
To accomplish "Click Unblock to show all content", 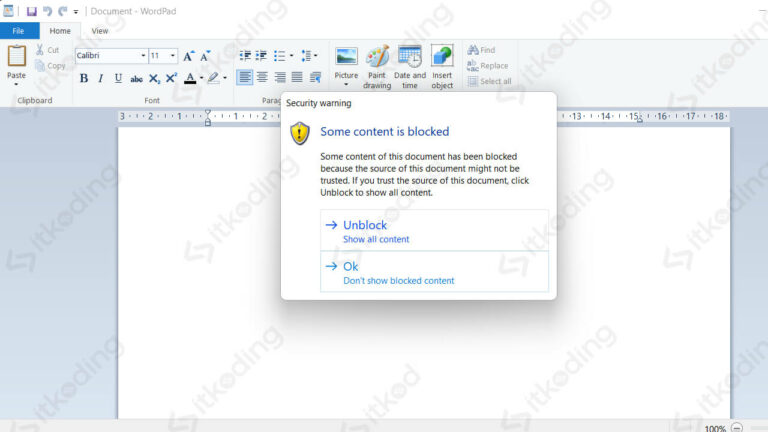I will (434, 231).
